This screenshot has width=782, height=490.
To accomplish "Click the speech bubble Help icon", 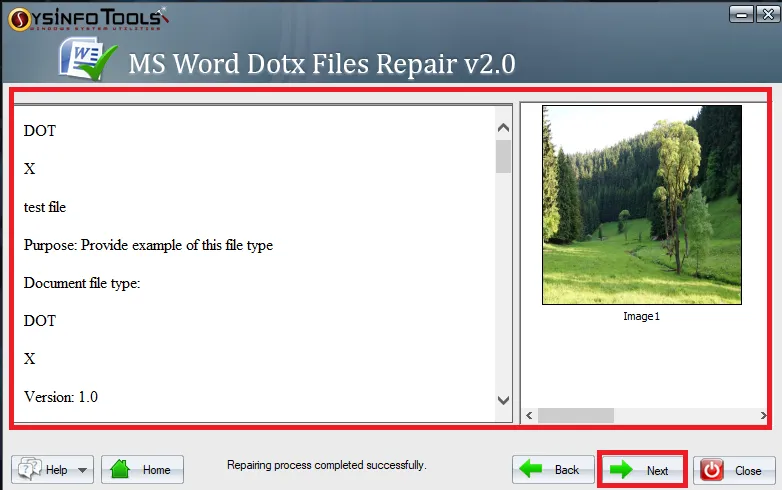I will point(29,469).
